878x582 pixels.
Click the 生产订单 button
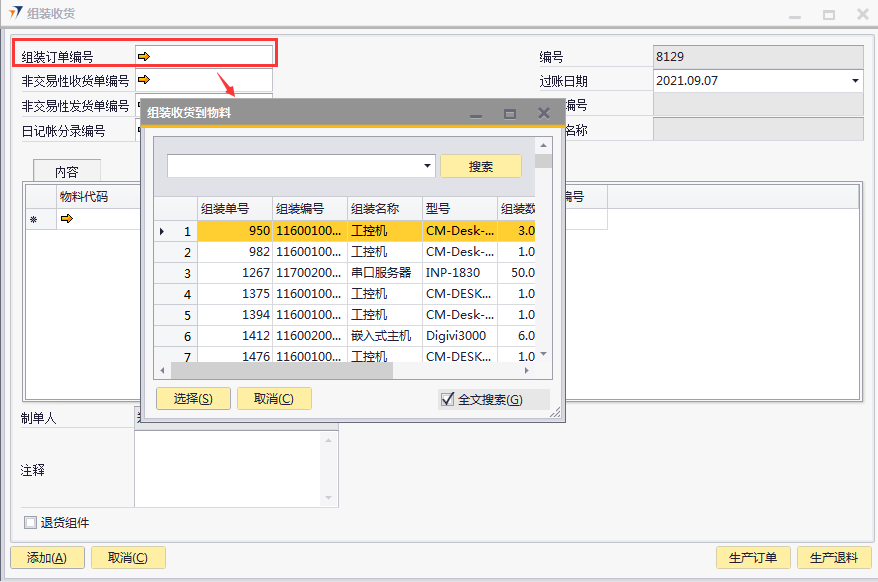click(753, 558)
